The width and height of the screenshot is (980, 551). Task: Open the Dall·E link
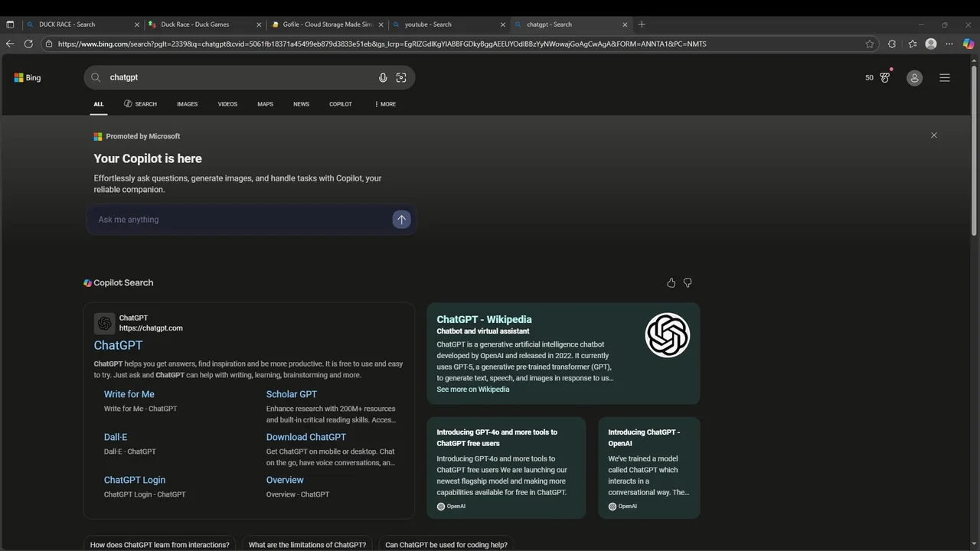[116, 437]
